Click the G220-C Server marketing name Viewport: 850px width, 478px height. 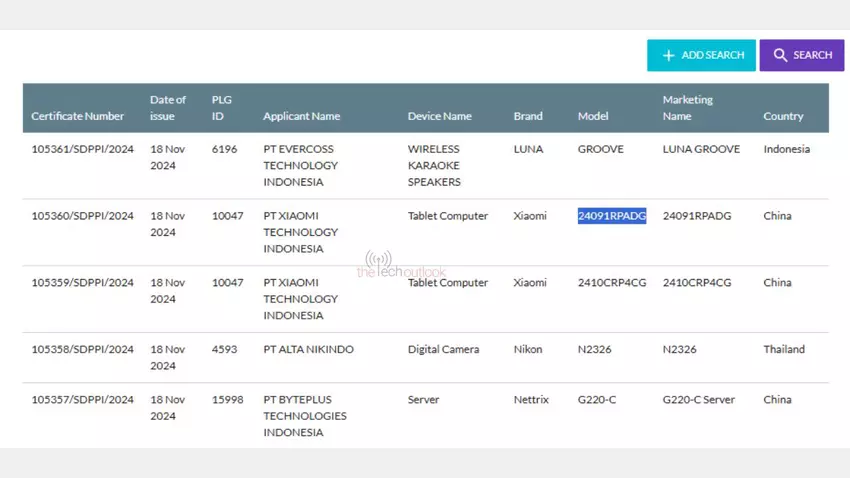click(698, 399)
